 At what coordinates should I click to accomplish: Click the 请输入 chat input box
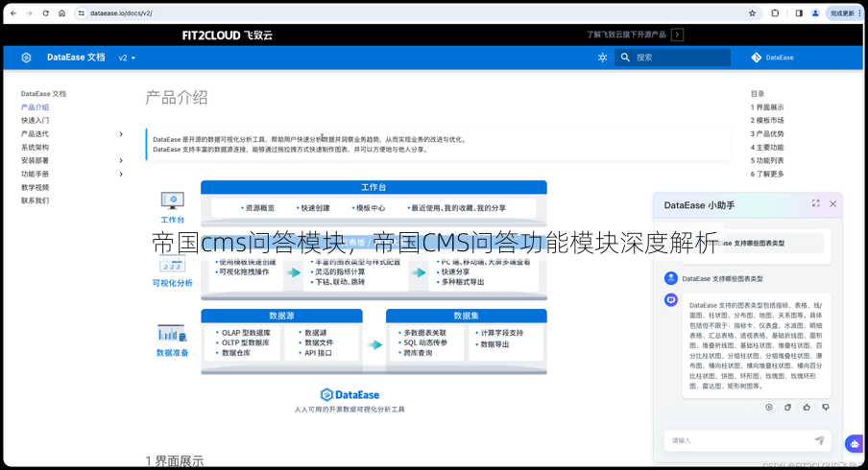[x=738, y=440]
